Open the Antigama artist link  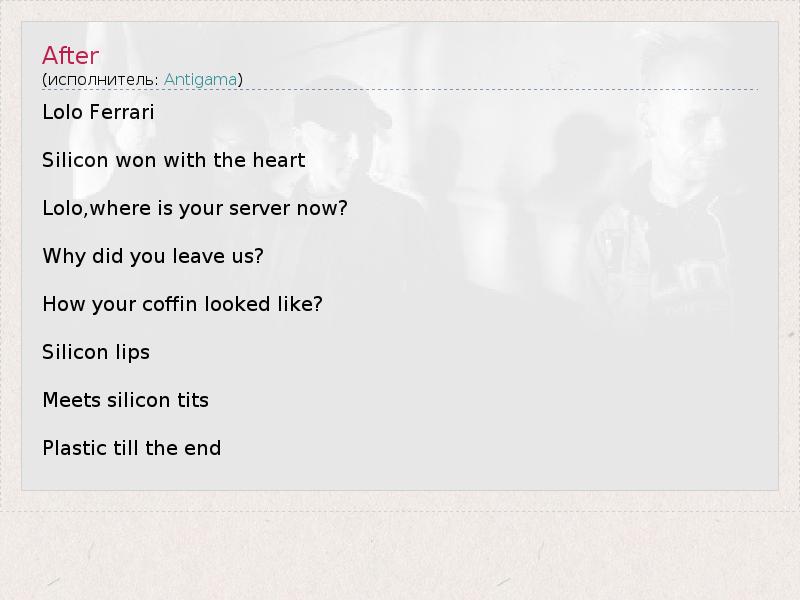point(200,79)
